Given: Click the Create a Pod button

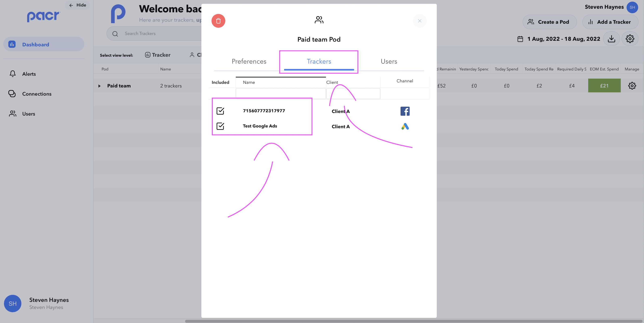Looking at the screenshot, I should click(549, 22).
